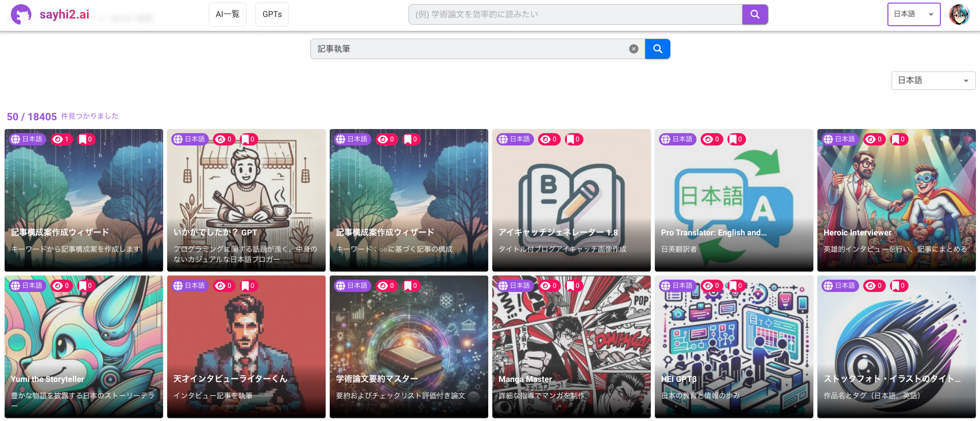Click the 50 / 18405 results count
Screen dimensions: 980x421
32,117
